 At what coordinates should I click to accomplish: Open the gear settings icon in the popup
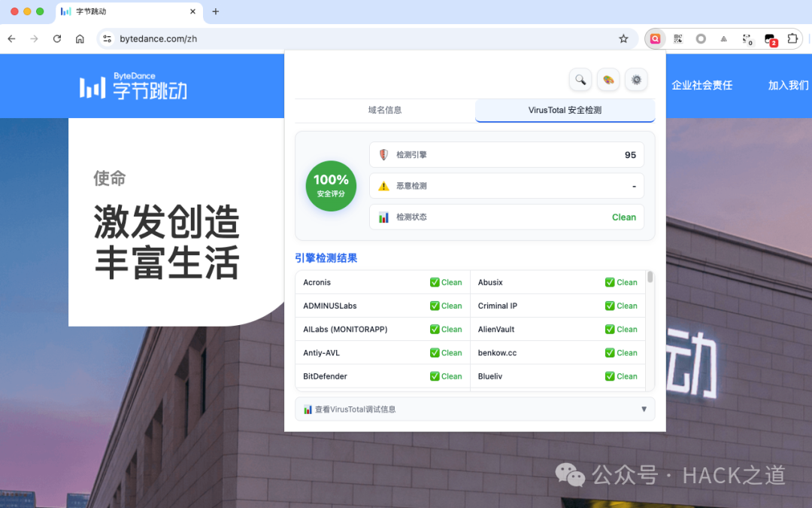tap(636, 80)
